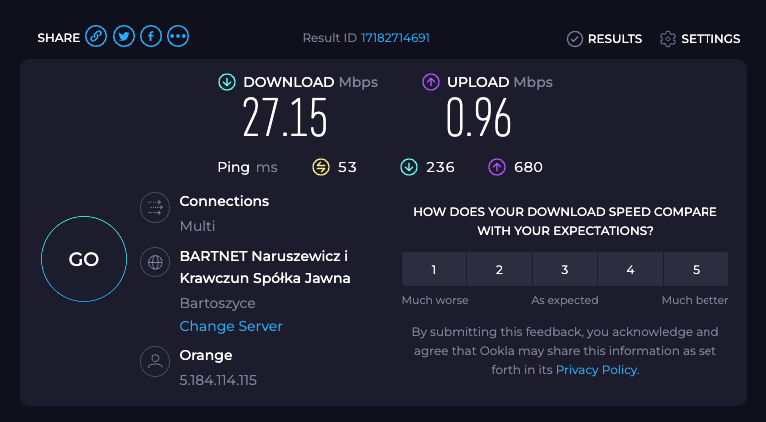Select rating 4 for download speed
The height and width of the screenshot is (422, 766).
coord(630,269)
